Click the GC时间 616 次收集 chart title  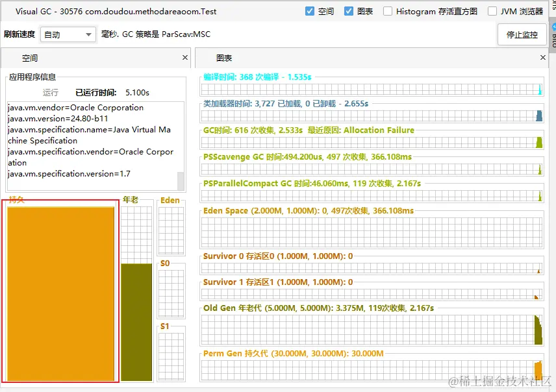[309, 130]
